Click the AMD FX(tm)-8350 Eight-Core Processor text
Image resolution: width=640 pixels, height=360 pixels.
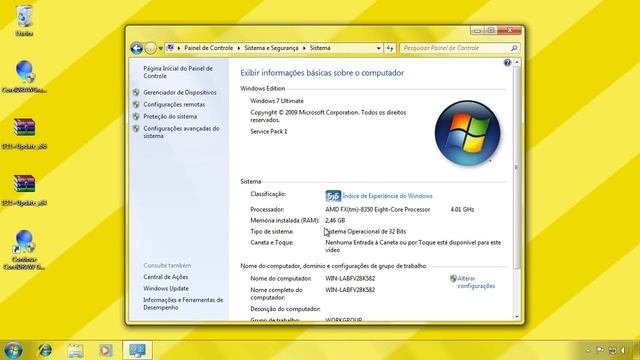pos(378,209)
